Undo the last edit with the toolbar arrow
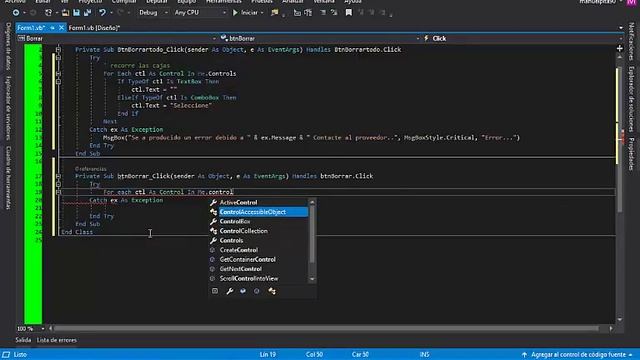The height and width of the screenshot is (360, 640). (x=102, y=13)
